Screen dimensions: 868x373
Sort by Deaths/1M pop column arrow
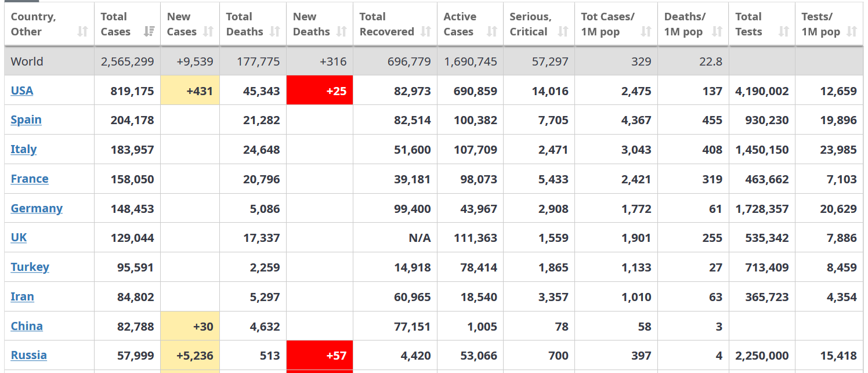tap(717, 31)
